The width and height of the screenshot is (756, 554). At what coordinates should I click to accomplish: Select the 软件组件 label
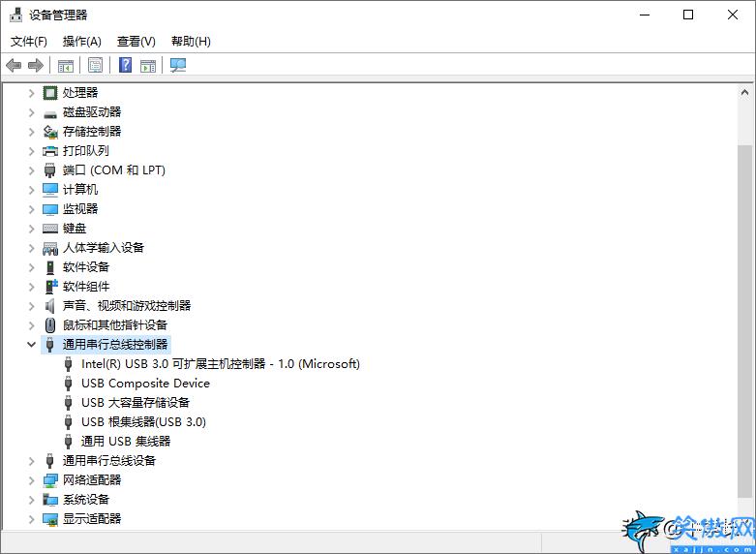click(86, 287)
